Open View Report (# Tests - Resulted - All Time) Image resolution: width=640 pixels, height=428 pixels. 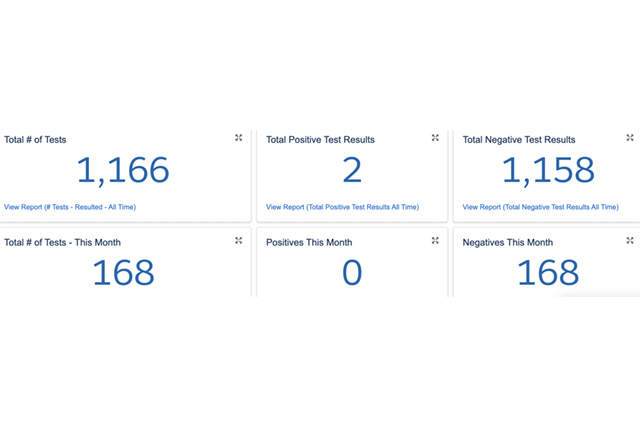70,207
